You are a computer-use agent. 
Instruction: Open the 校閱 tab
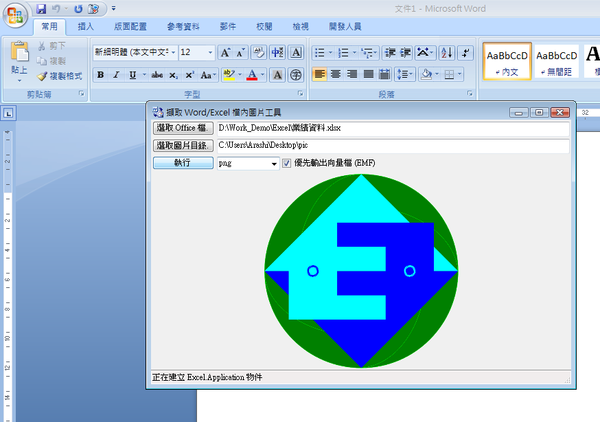pos(264,26)
